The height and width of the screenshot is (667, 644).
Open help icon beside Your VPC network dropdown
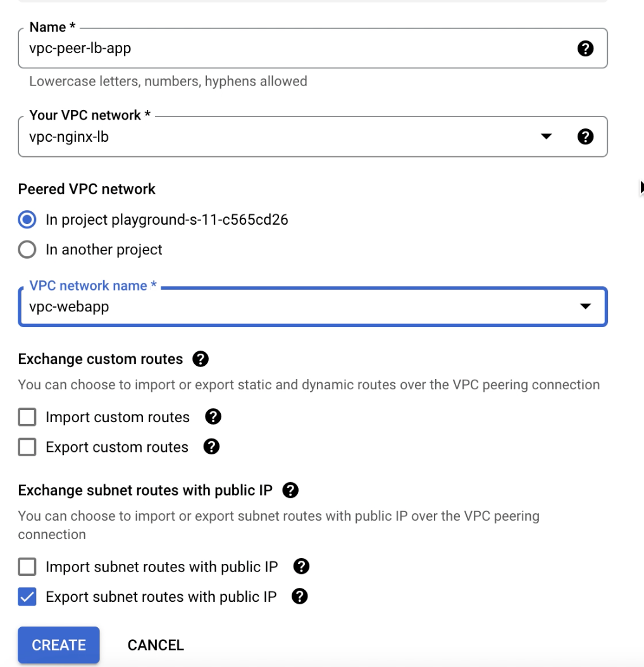585,137
